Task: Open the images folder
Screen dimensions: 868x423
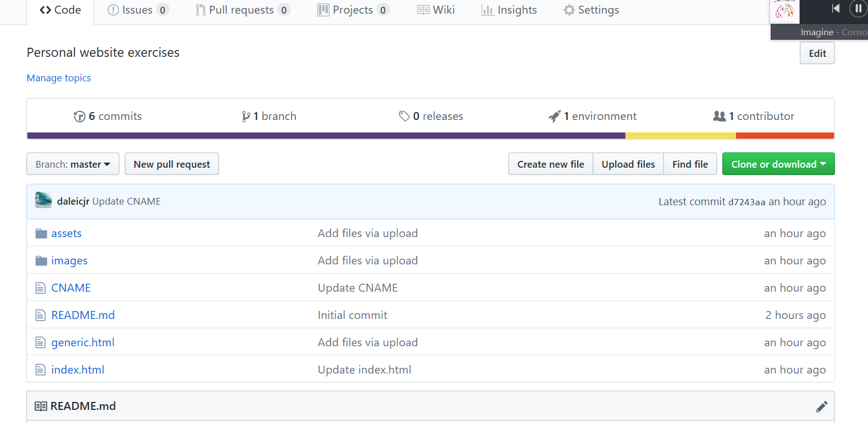Action: click(69, 260)
